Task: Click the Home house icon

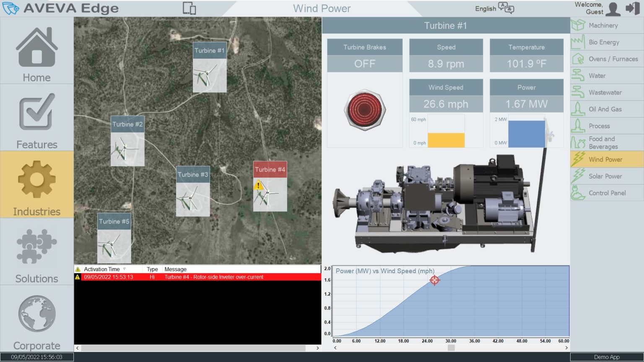Action: 37,47
